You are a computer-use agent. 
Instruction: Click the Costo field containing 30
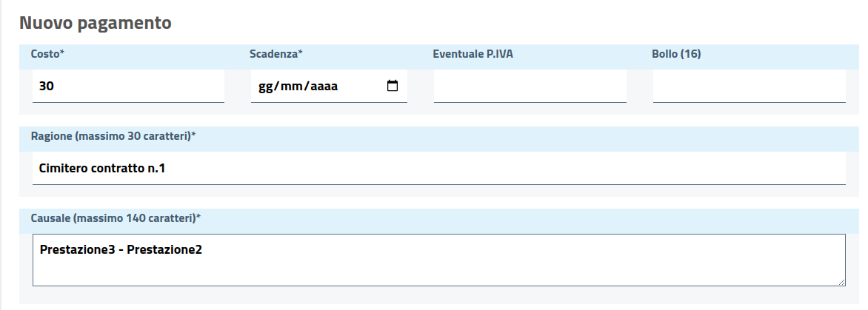(x=127, y=86)
